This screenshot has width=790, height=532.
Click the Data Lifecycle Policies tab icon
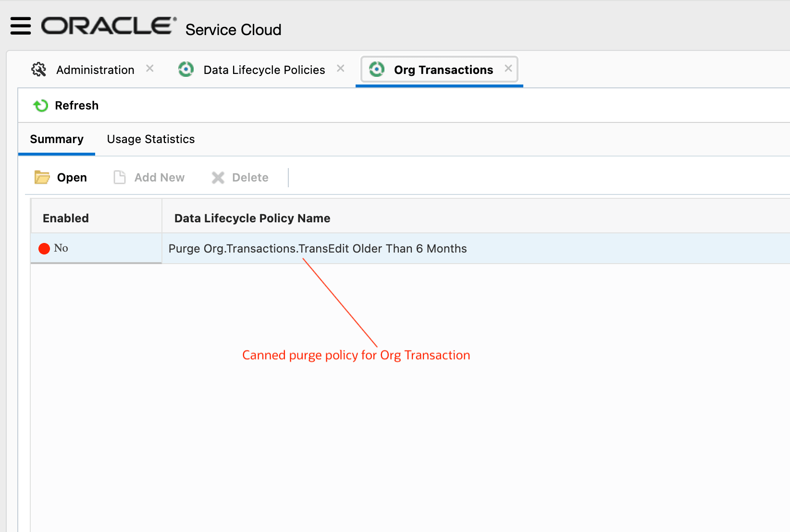186,70
